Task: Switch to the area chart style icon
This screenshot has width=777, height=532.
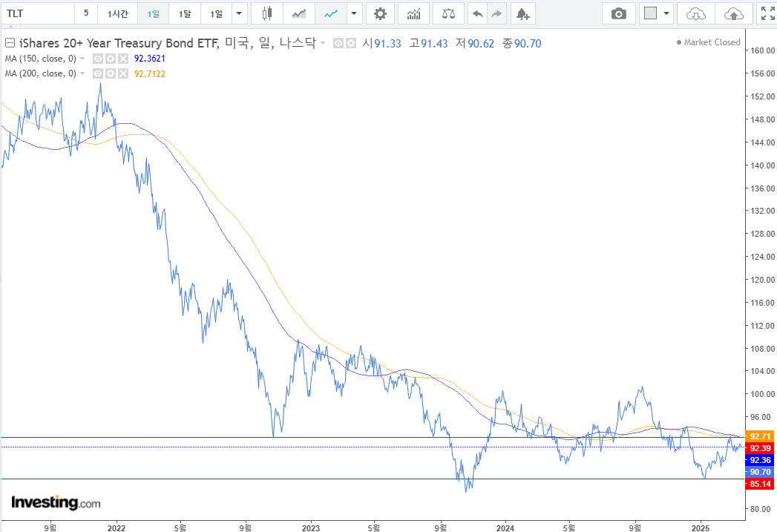Action: pyautogui.click(x=299, y=13)
